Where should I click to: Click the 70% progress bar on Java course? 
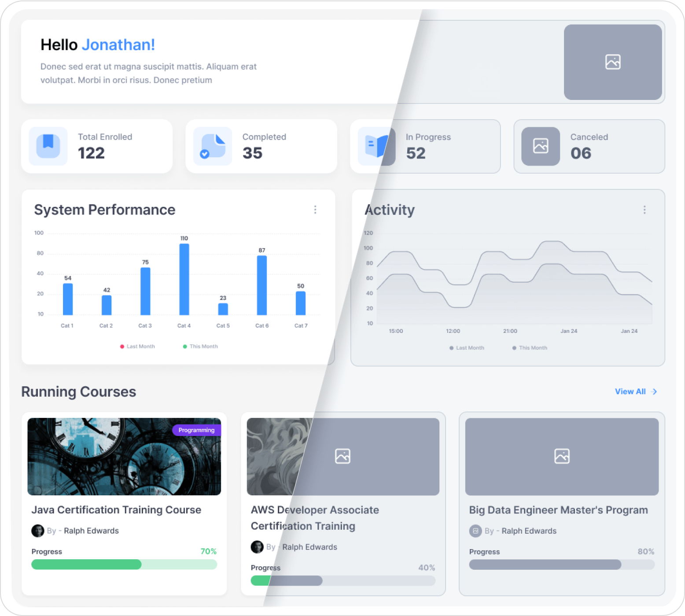click(x=124, y=564)
